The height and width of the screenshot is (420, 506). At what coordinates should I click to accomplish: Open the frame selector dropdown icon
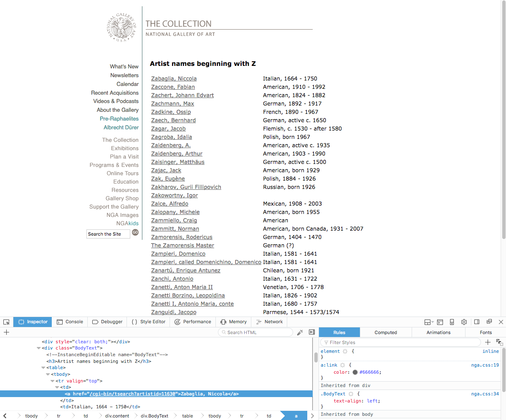tap(429, 322)
